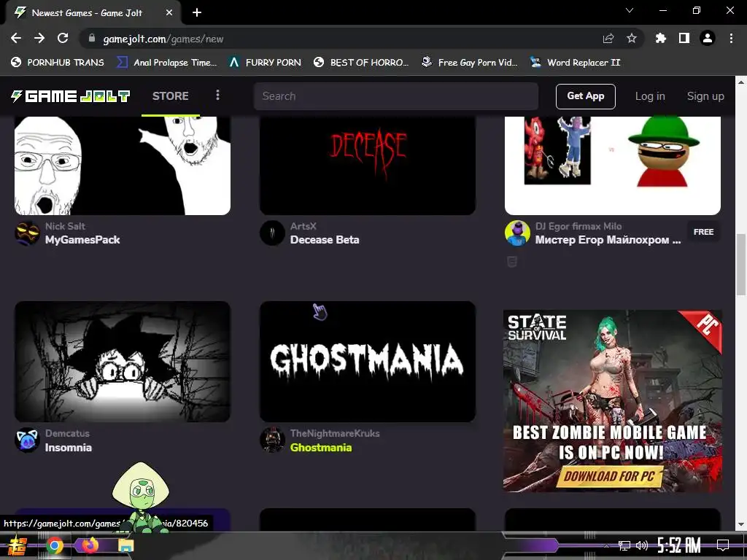Click the Sign up link
This screenshot has width=747, height=560.
click(705, 96)
